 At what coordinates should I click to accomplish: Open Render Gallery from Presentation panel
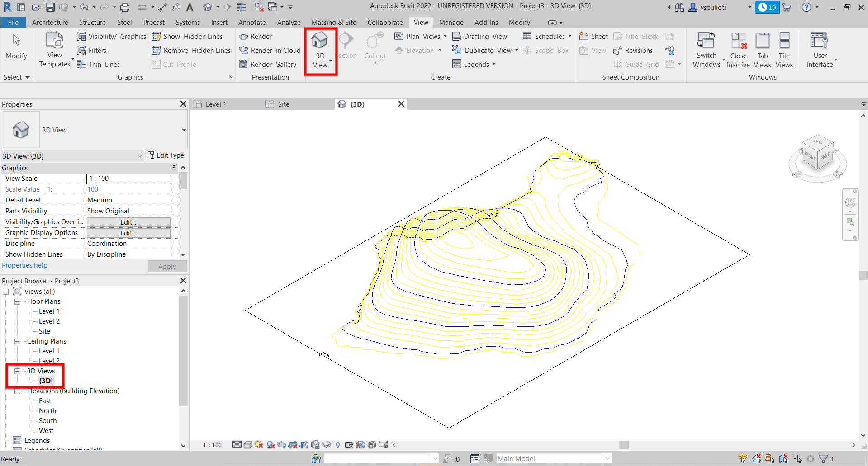pyautogui.click(x=268, y=65)
